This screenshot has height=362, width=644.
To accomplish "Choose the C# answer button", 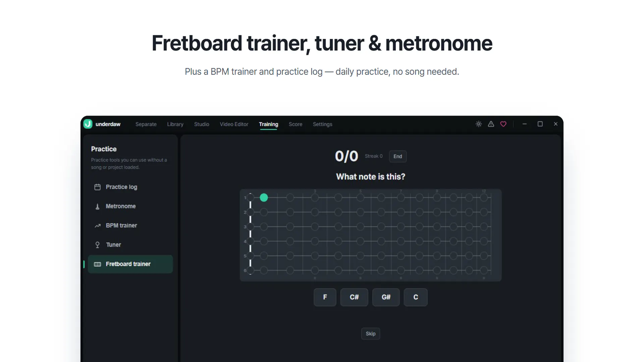I will click(x=354, y=297).
